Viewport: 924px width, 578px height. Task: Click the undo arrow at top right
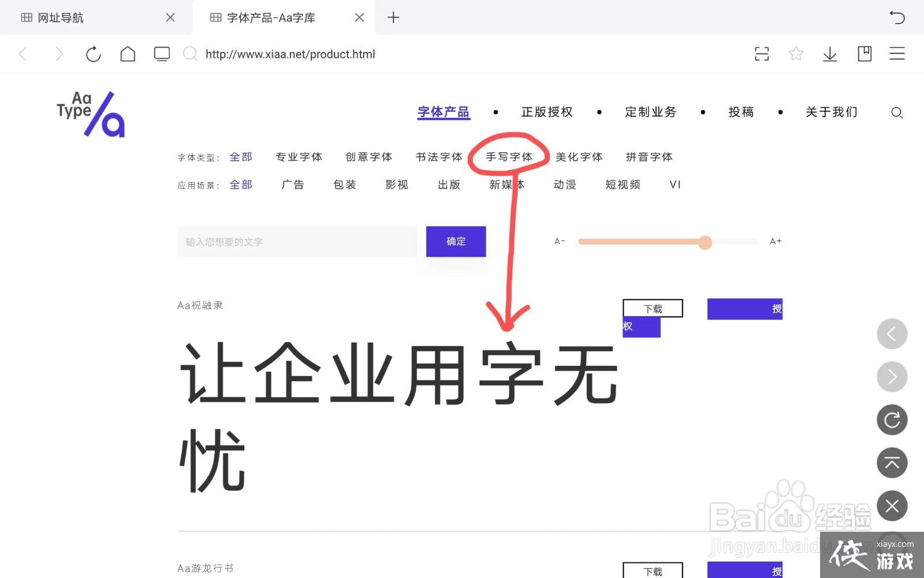coord(897,17)
